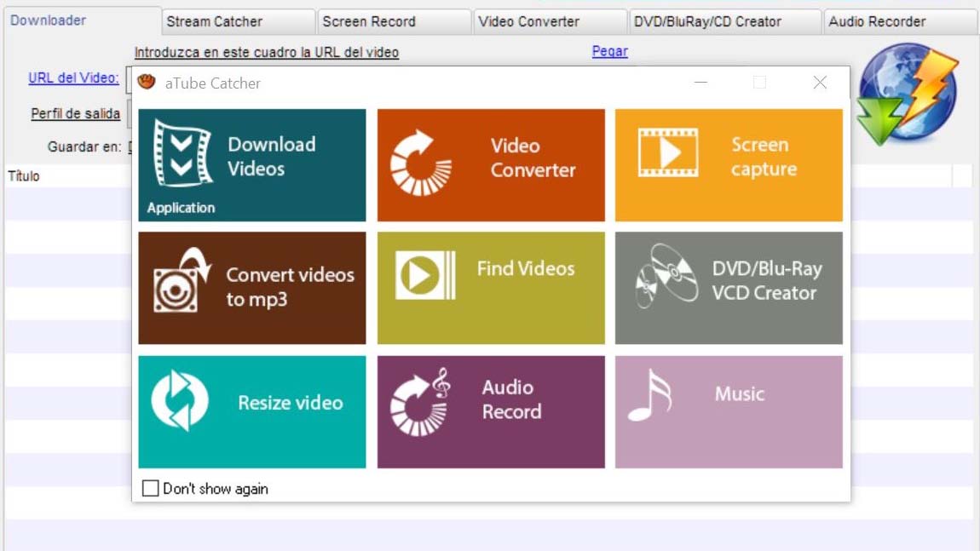980x551 pixels.
Task: Close the aTube Catcher dialog
Action: click(x=820, y=83)
